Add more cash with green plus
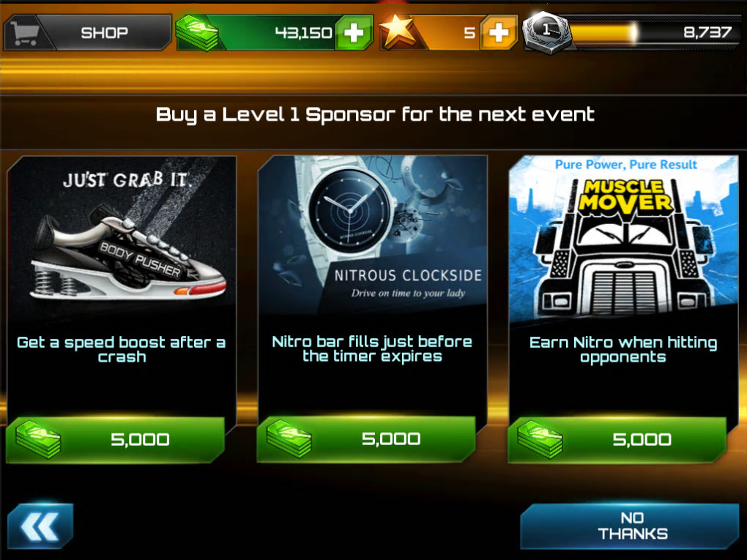The height and width of the screenshot is (560, 747). point(354,32)
